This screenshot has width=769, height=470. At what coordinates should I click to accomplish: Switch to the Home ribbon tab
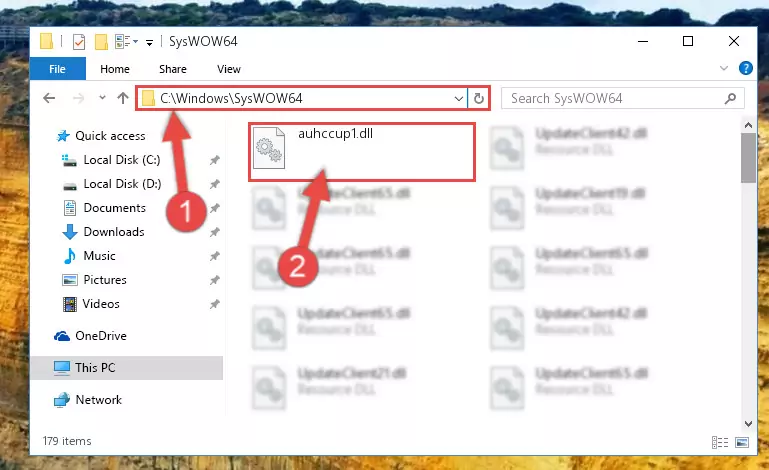[x=115, y=69]
